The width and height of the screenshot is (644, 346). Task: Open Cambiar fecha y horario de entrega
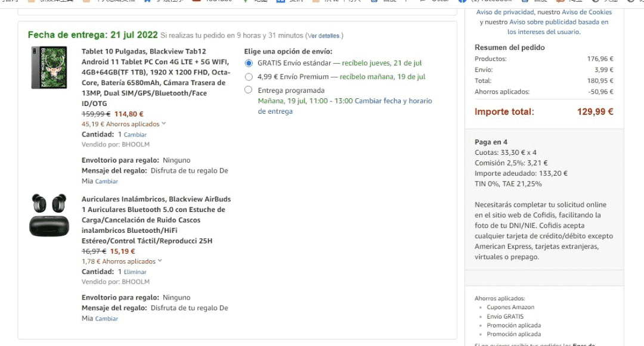point(345,106)
